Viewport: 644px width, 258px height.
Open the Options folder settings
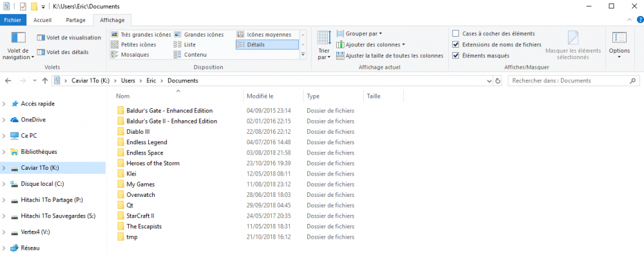coord(619,45)
